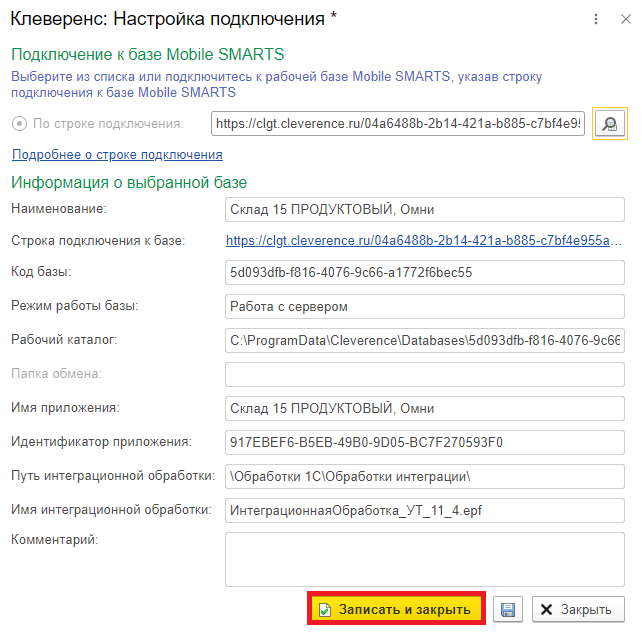642x632 pixels.
Task: Click the 'Рабочий каталог:' label
Action: tap(64, 339)
